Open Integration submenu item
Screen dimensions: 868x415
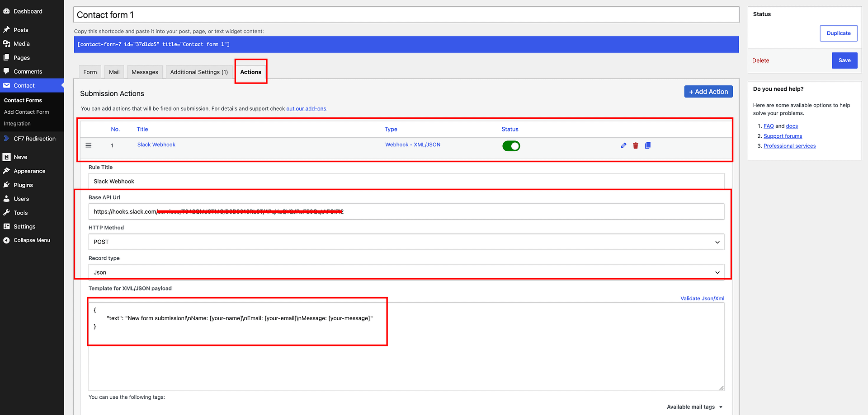click(17, 124)
